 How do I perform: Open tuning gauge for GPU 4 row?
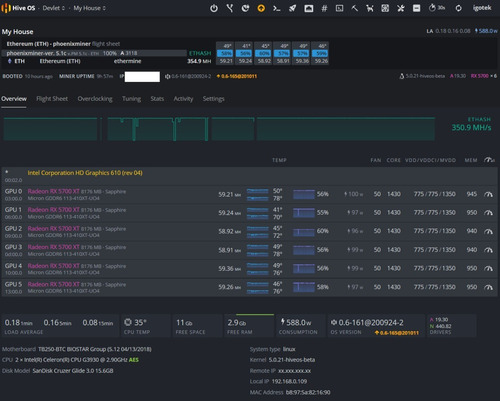click(x=488, y=268)
